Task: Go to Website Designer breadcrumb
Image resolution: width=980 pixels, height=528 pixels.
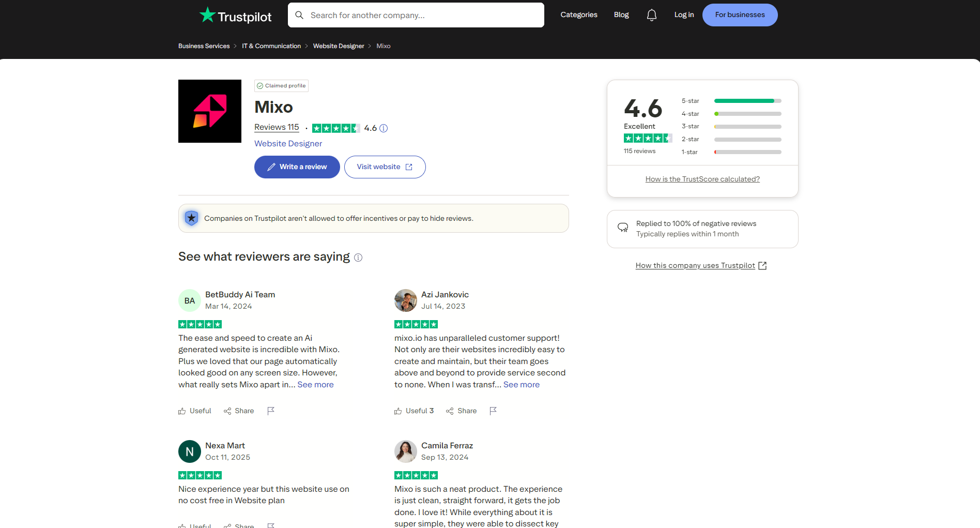Action: (x=338, y=46)
